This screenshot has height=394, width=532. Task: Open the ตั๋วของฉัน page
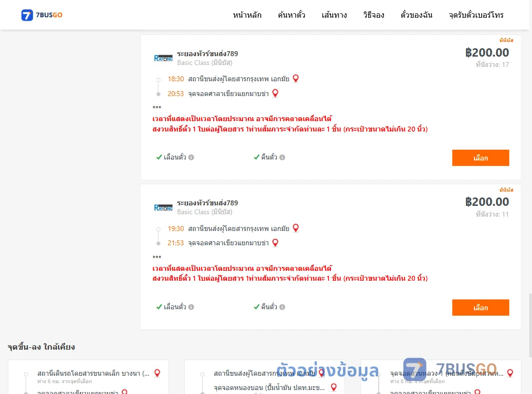pos(416,15)
